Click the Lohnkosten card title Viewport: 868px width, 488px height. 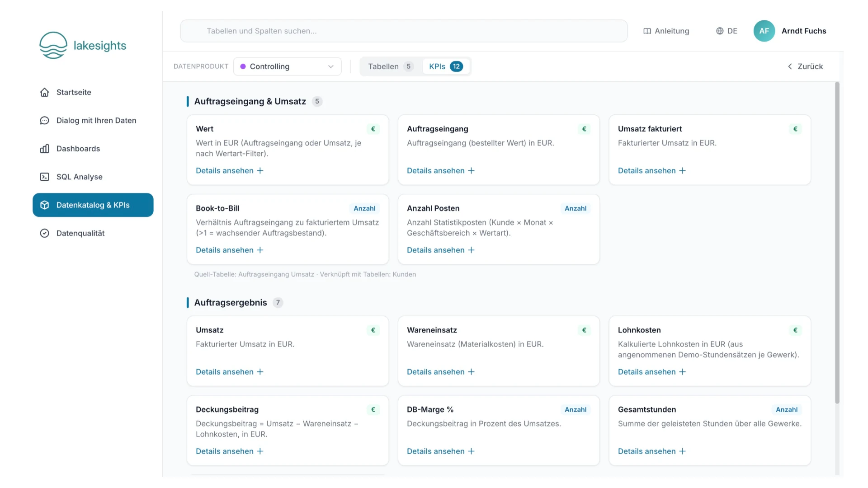639,330
